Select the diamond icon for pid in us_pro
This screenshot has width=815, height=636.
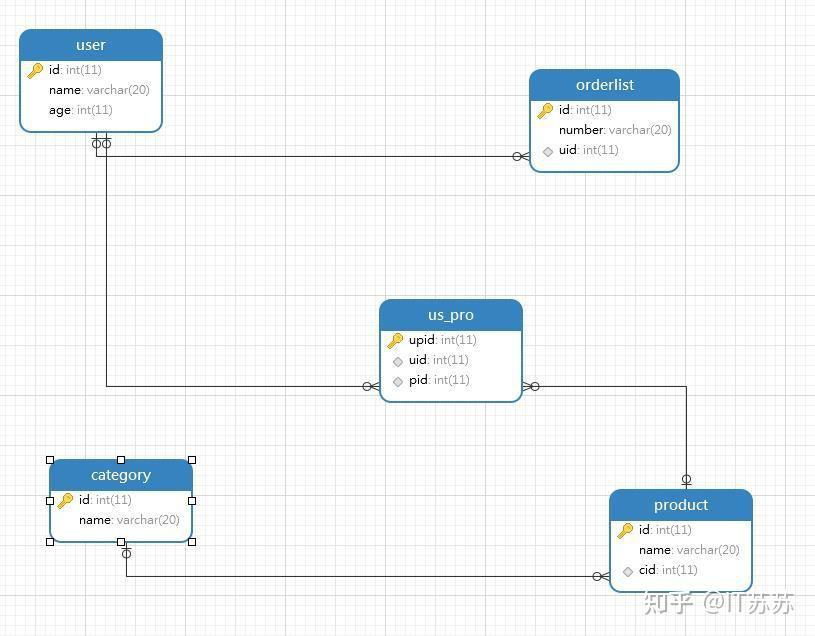pos(398,380)
